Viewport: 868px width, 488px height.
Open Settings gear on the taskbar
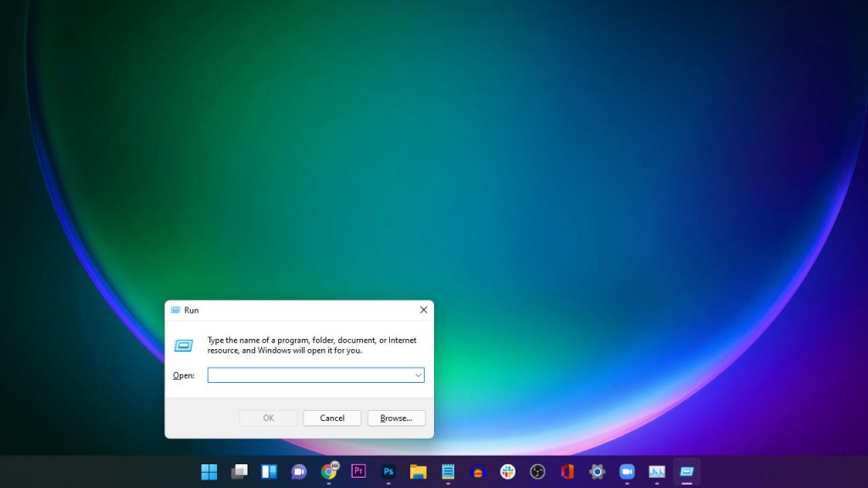coord(598,472)
